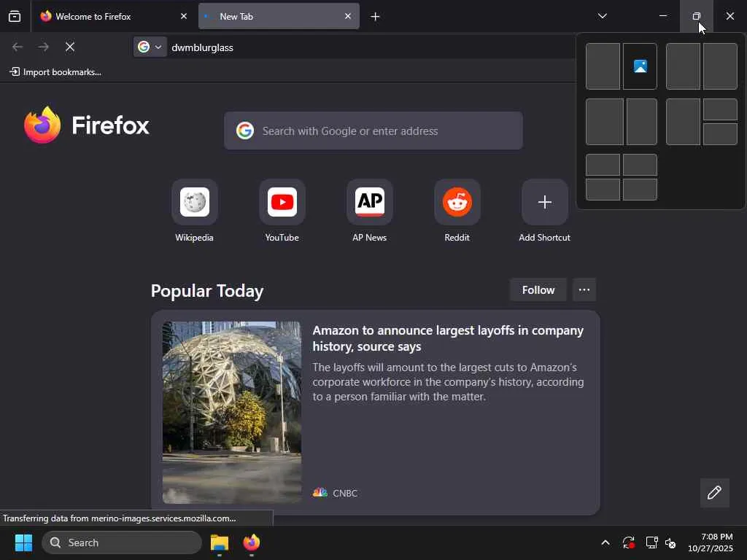The image size is (747, 560).
Task: Click the Google icon in page search box
Action: click(245, 131)
